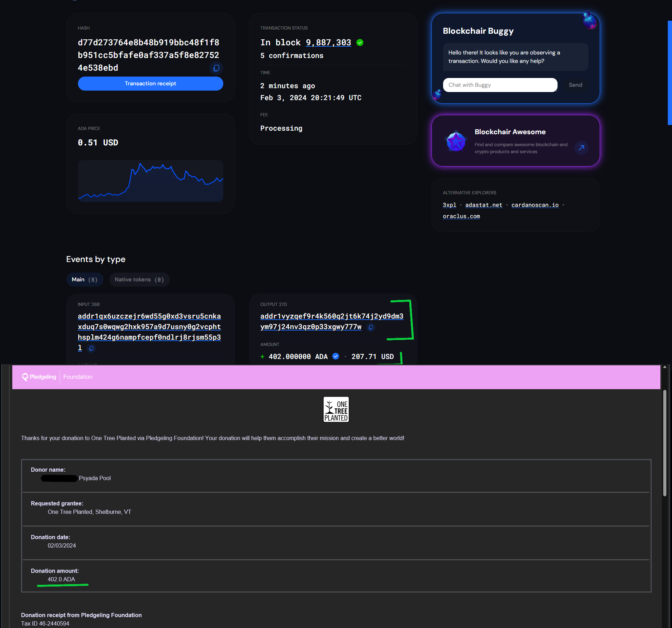Screen dimensions: 672x628
Task: Open Blockchair Awesome arrow icon
Action: [x=581, y=148]
